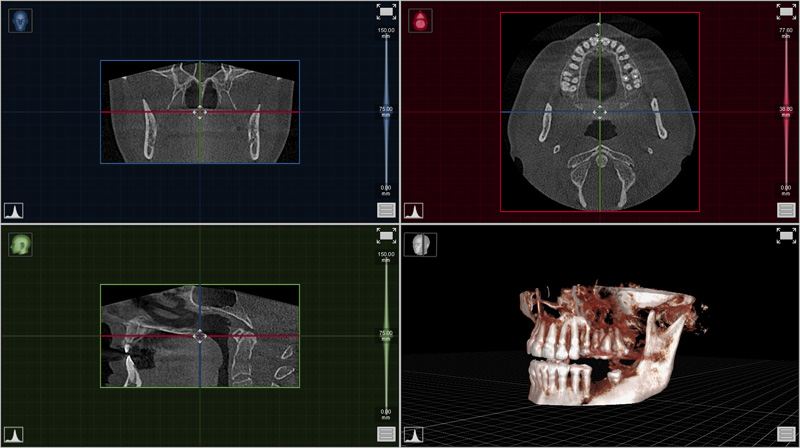Image resolution: width=800 pixels, height=448 pixels.
Task: Maximize the red axial view panel
Action: coord(785,12)
